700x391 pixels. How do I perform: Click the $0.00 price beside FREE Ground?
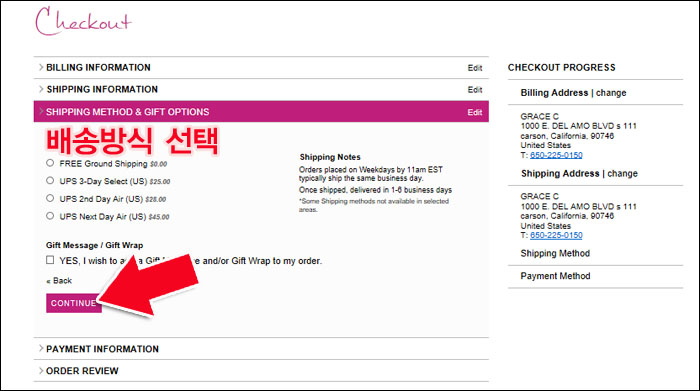158,164
